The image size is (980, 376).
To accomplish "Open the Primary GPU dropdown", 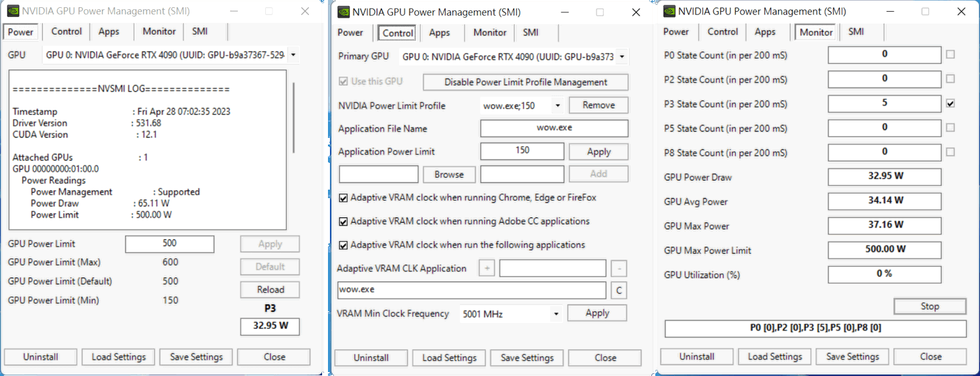I will (x=621, y=57).
